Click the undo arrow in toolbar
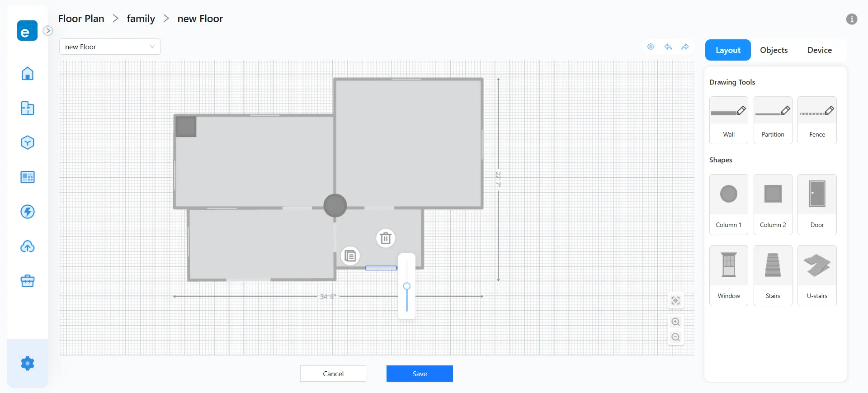Image resolution: width=868 pixels, height=393 pixels. pyautogui.click(x=668, y=47)
